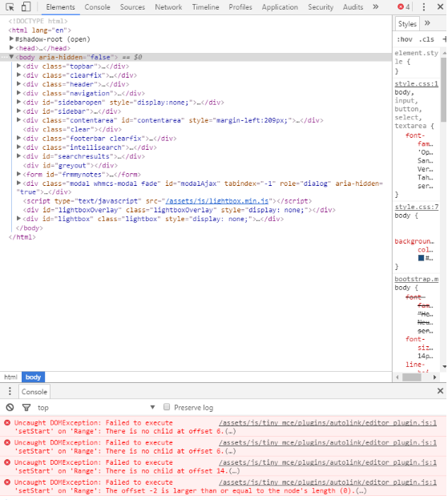Expand the div class topbar node
Image resolution: width=448 pixels, height=500 pixels.
(18, 66)
